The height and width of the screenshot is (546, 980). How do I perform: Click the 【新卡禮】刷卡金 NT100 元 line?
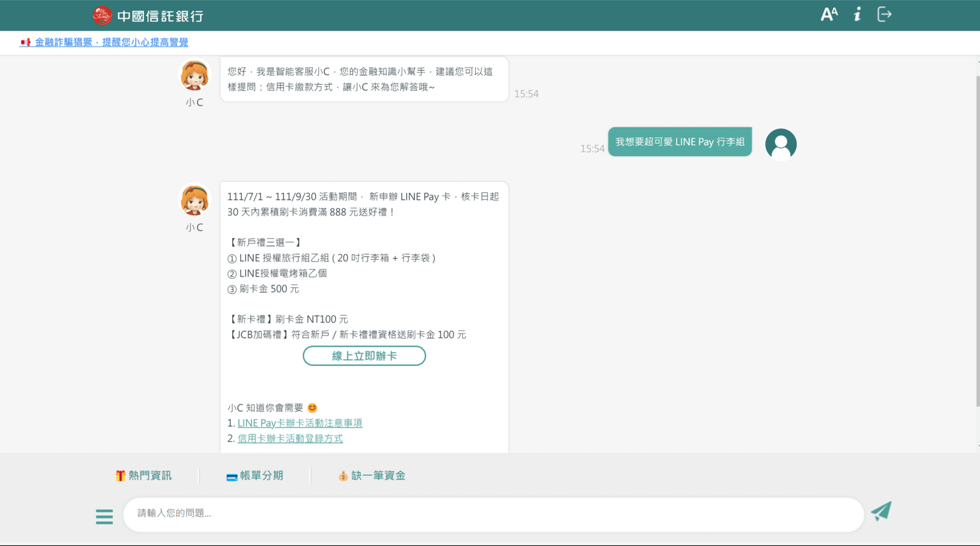pos(288,319)
